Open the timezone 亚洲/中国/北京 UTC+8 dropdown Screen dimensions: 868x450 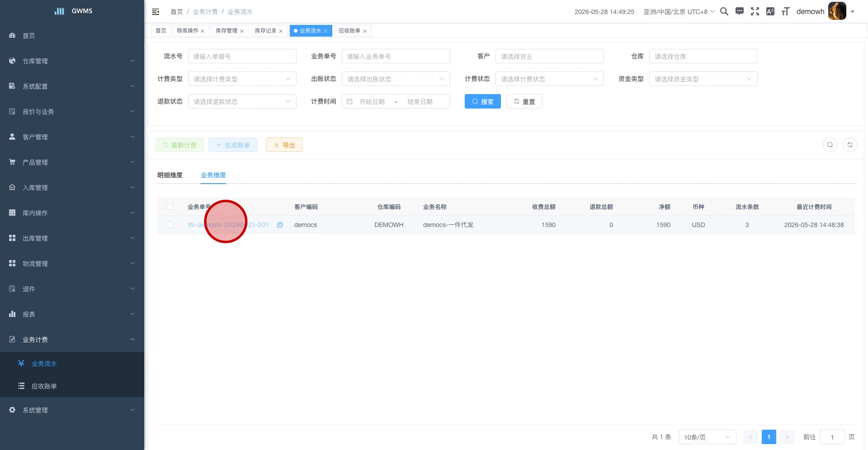click(679, 12)
